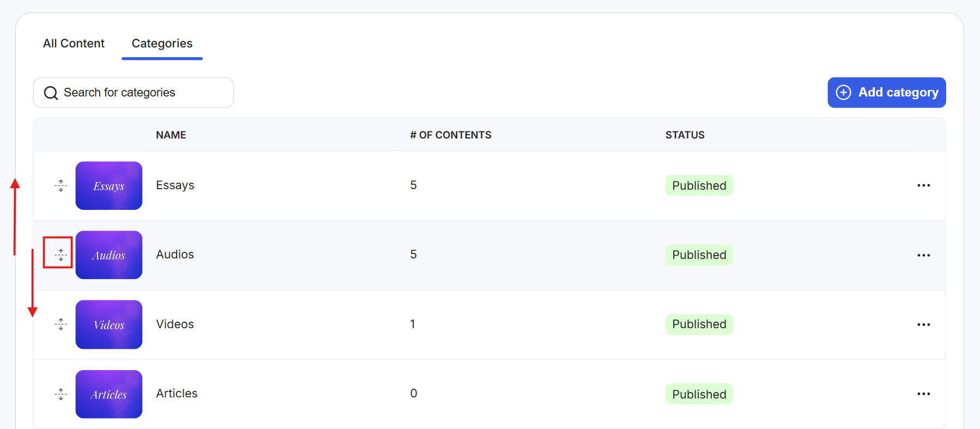Image resolution: width=980 pixels, height=429 pixels.
Task: Focus the Search for categories field
Action: (x=134, y=93)
